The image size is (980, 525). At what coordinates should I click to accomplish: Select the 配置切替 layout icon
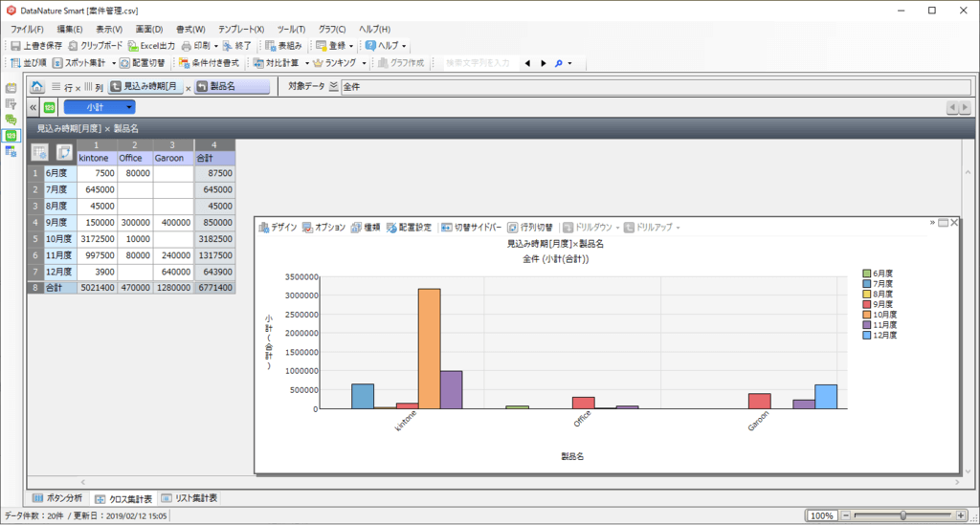pos(124,63)
